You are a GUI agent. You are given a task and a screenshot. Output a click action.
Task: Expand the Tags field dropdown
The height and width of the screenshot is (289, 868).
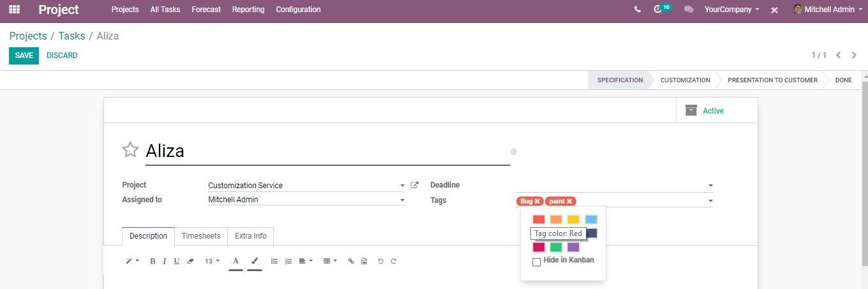pos(710,201)
